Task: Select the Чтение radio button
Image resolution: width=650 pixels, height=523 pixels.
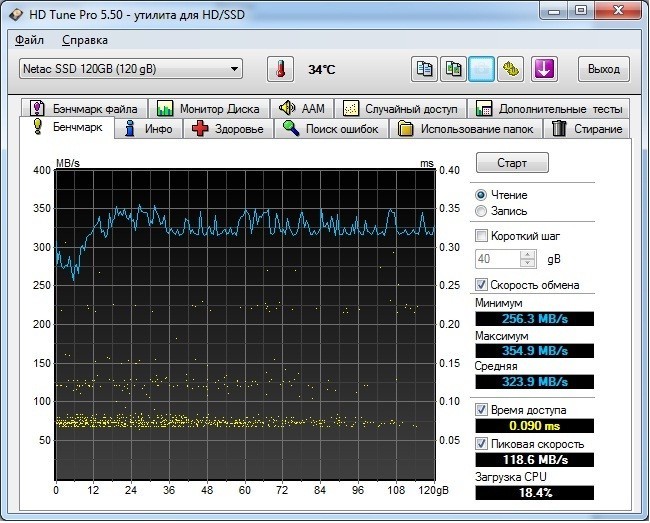Action: (x=481, y=195)
